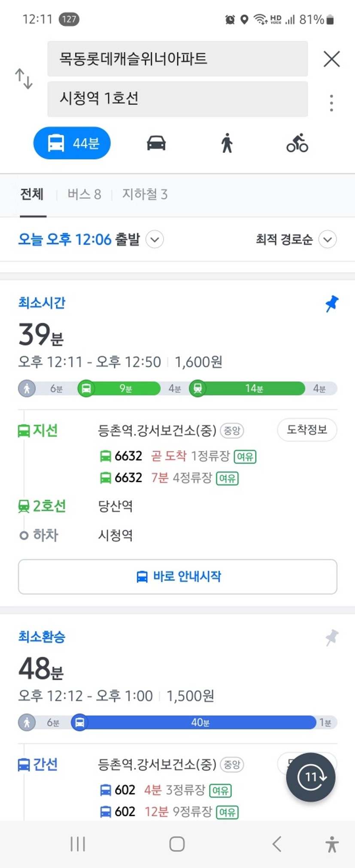
Task: Pin the 최소환승 48분 route
Action: [x=331, y=637]
